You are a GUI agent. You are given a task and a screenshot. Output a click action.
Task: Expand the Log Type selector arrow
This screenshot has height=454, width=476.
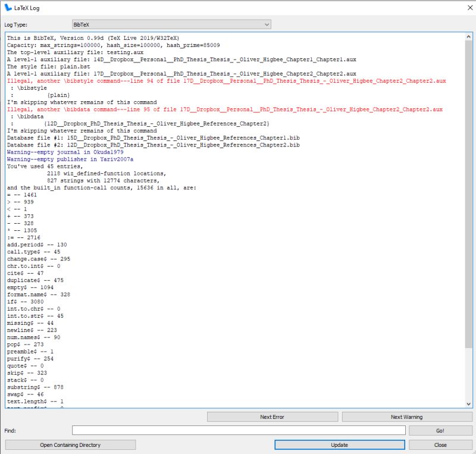click(266, 24)
